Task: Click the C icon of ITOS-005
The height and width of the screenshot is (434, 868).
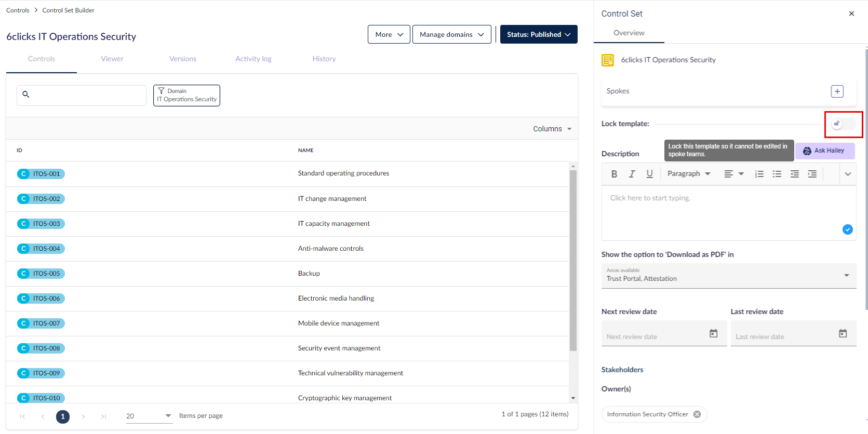Action: tap(23, 274)
